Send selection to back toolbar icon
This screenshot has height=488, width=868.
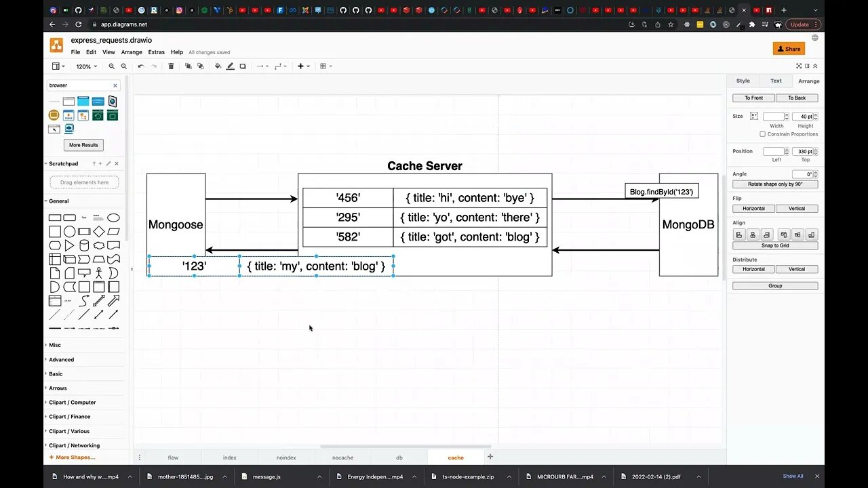pos(201,66)
